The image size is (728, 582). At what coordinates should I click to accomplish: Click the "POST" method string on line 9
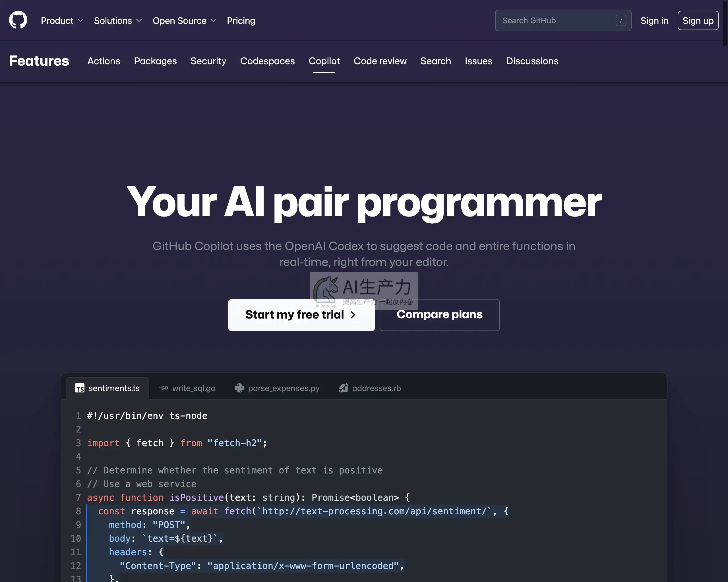tap(169, 525)
